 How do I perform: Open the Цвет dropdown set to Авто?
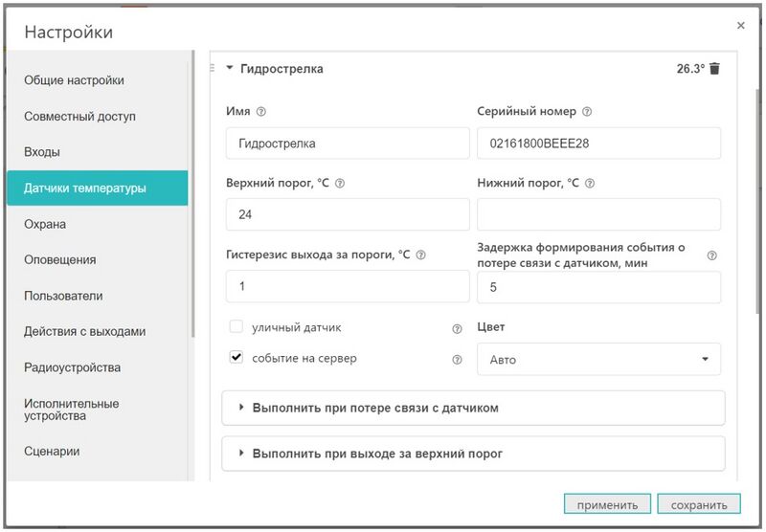[x=598, y=360]
